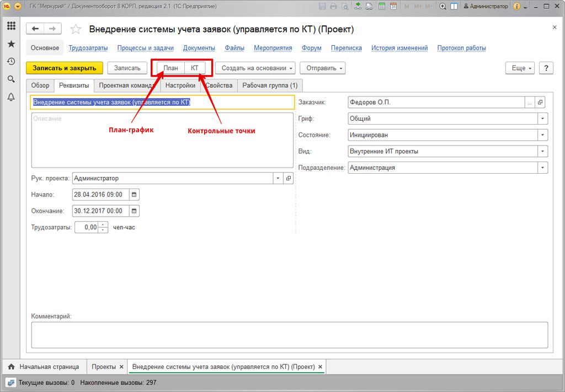Go back with left arrow button

point(35,29)
